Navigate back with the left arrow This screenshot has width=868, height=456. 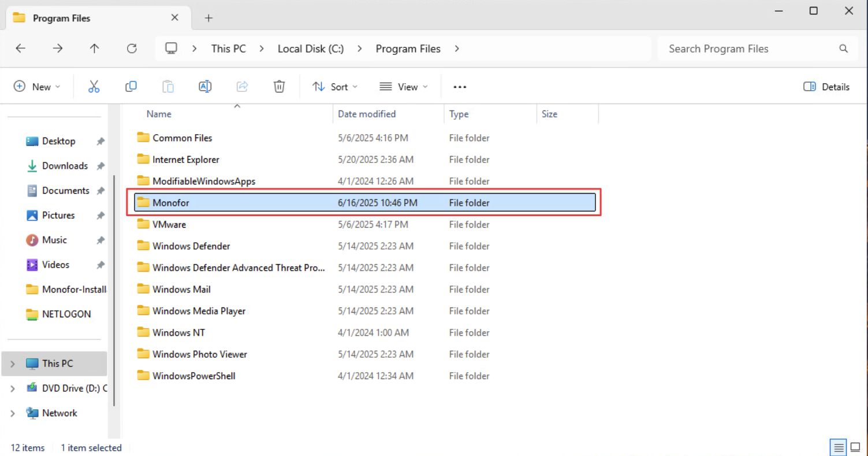tap(21, 49)
